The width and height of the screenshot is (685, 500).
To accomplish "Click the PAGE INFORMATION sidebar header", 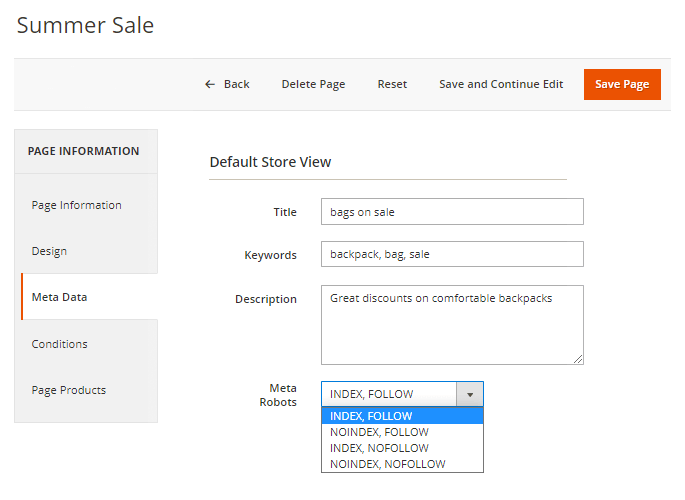I will tap(84, 151).
